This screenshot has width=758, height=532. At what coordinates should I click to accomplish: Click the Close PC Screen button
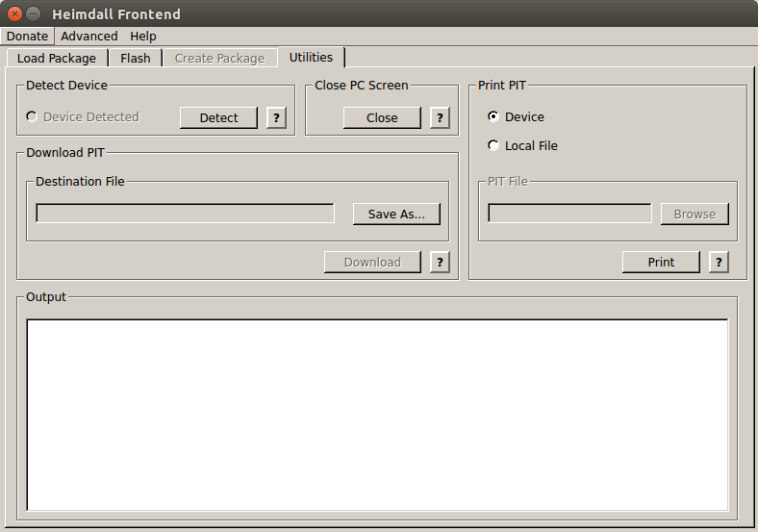coord(382,117)
